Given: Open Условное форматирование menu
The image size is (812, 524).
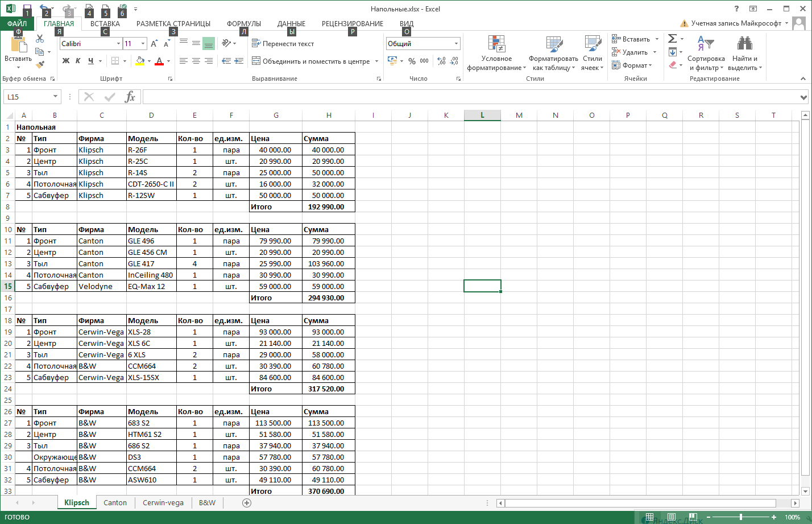Looking at the screenshot, I should click(496, 54).
